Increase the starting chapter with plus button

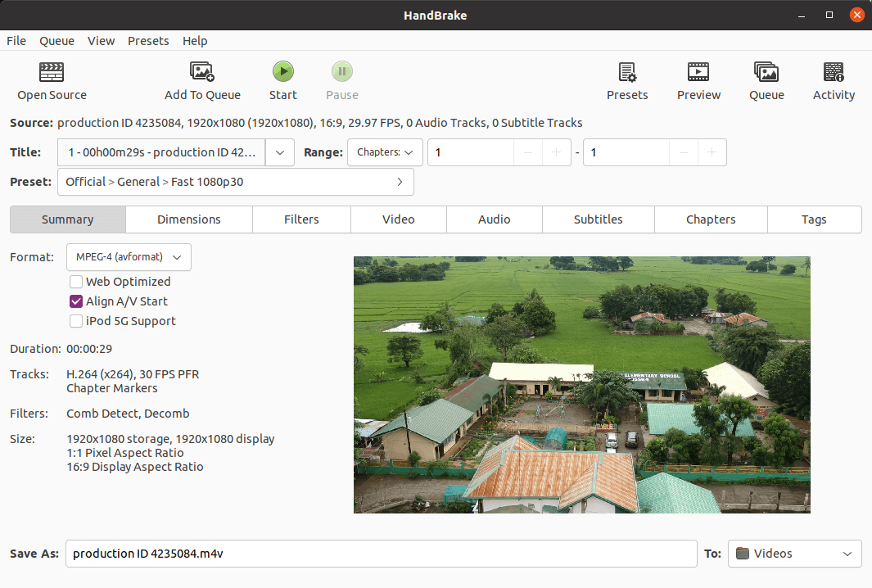coord(556,152)
